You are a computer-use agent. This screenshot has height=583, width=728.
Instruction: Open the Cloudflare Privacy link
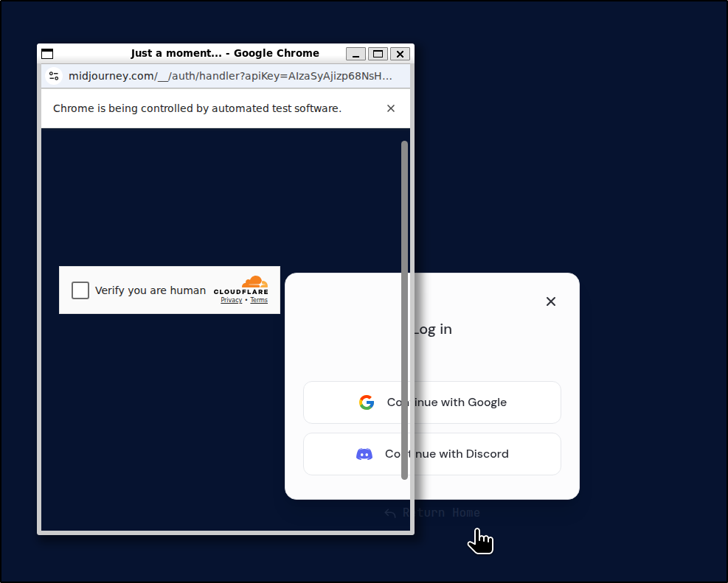click(x=231, y=301)
